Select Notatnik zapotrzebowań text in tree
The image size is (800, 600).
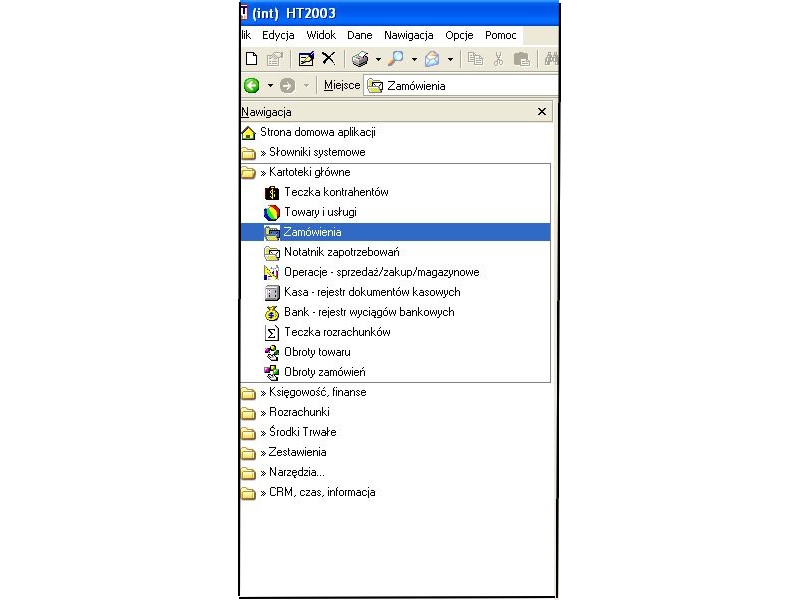(342, 252)
